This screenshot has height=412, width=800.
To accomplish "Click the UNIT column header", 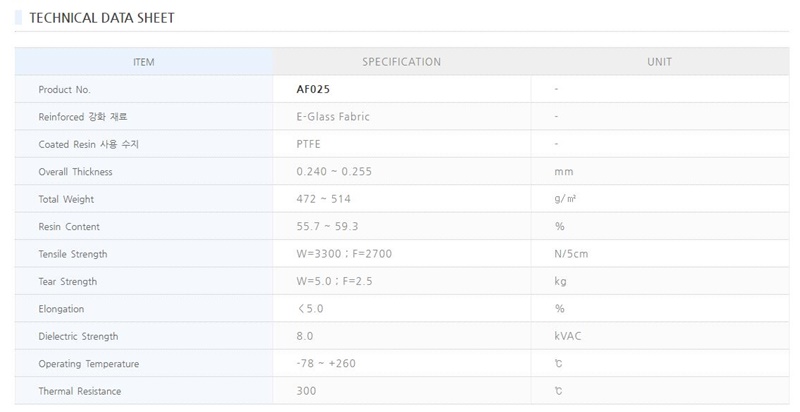I will click(659, 62).
